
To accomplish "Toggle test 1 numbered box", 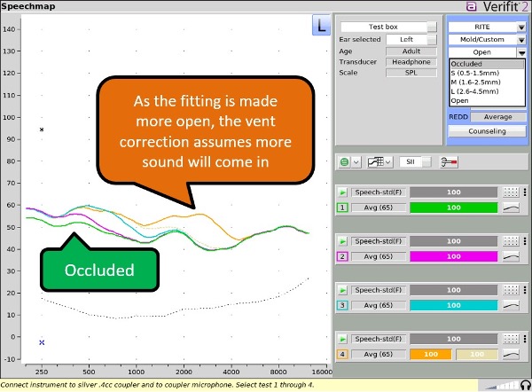I will click(x=342, y=208).
